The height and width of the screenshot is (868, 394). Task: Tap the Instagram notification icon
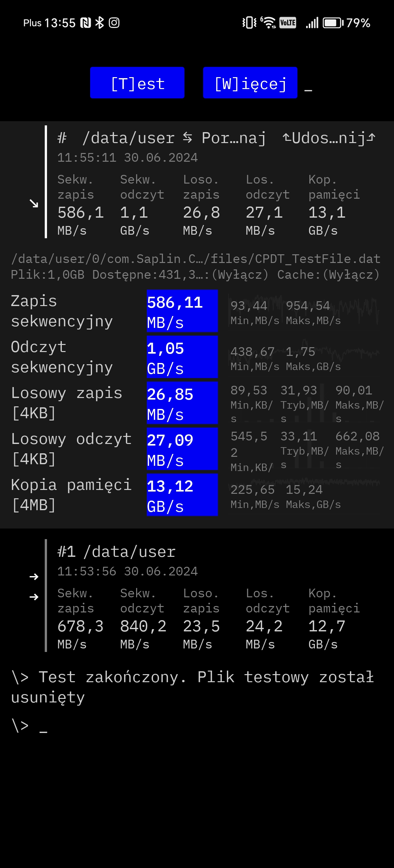point(114,23)
